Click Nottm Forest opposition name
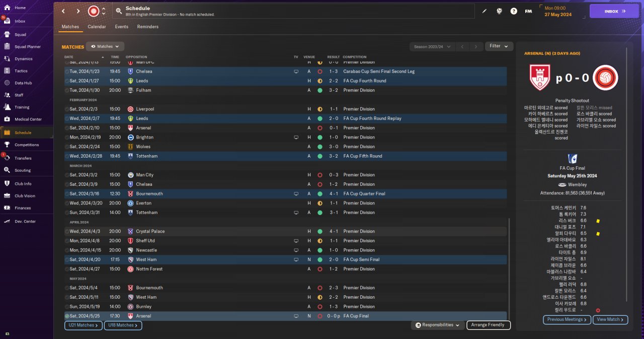 click(150, 269)
